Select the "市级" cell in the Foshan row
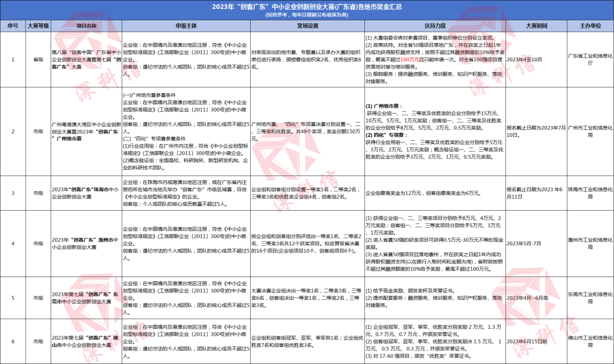The height and width of the screenshot is (364, 614). click(x=38, y=341)
